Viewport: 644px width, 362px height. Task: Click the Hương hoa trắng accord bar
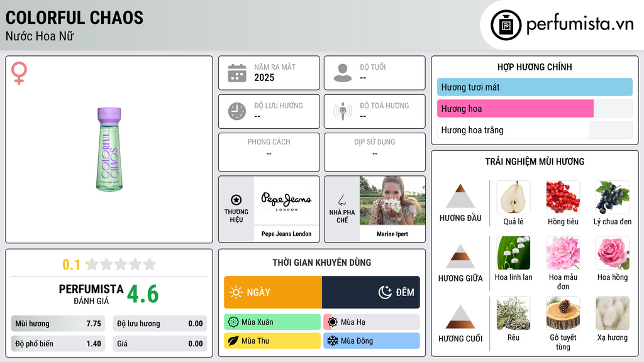(x=535, y=130)
